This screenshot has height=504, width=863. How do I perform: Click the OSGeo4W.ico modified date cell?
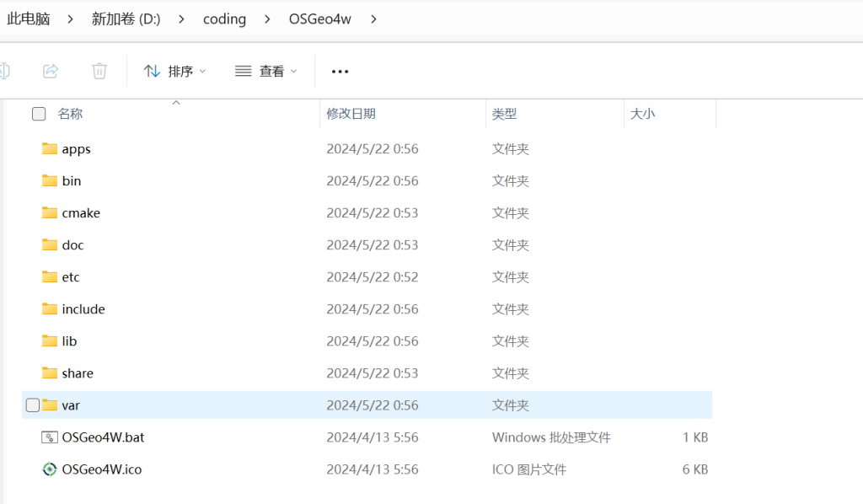[372, 469]
